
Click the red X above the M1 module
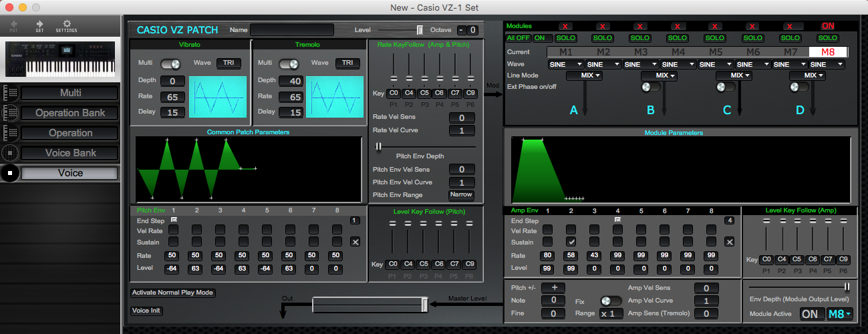(565, 26)
